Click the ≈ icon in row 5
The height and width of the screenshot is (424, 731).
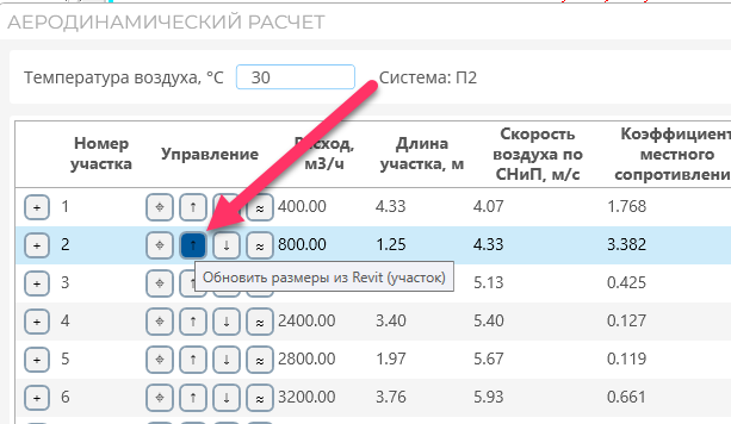(260, 360)
